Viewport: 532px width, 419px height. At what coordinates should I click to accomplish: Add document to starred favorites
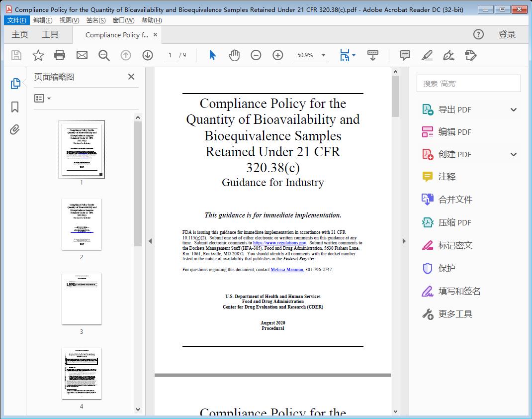pyautogui.click(x=38, y=55)
